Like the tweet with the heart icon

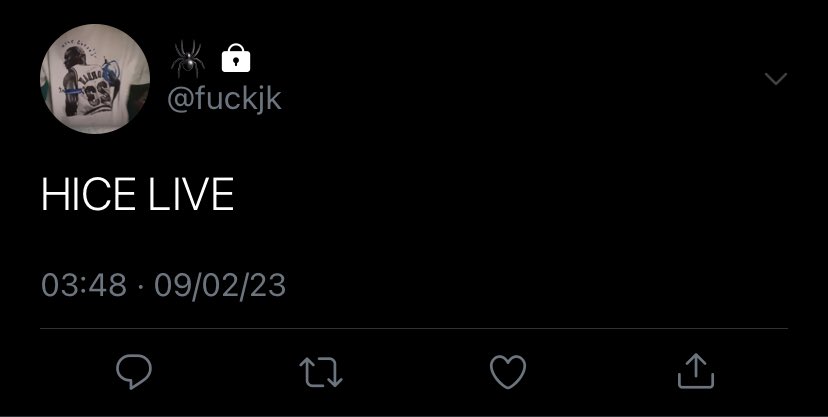(508, 372)
